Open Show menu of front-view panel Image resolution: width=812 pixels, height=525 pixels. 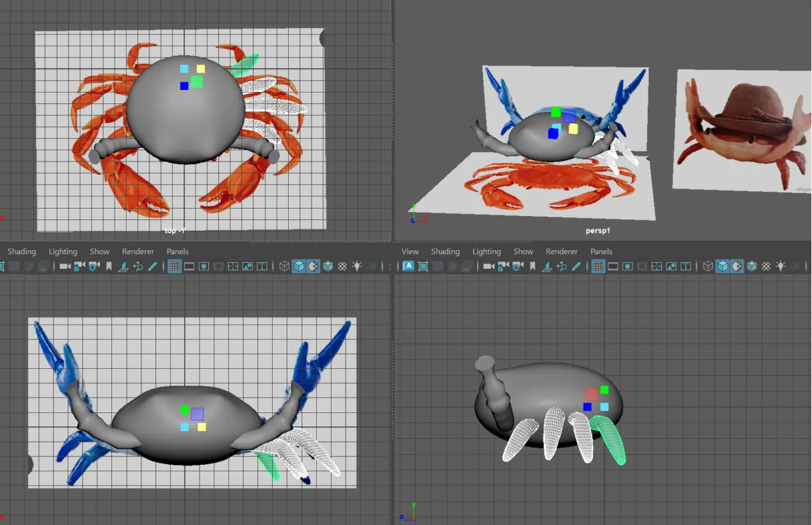[99, 251]
